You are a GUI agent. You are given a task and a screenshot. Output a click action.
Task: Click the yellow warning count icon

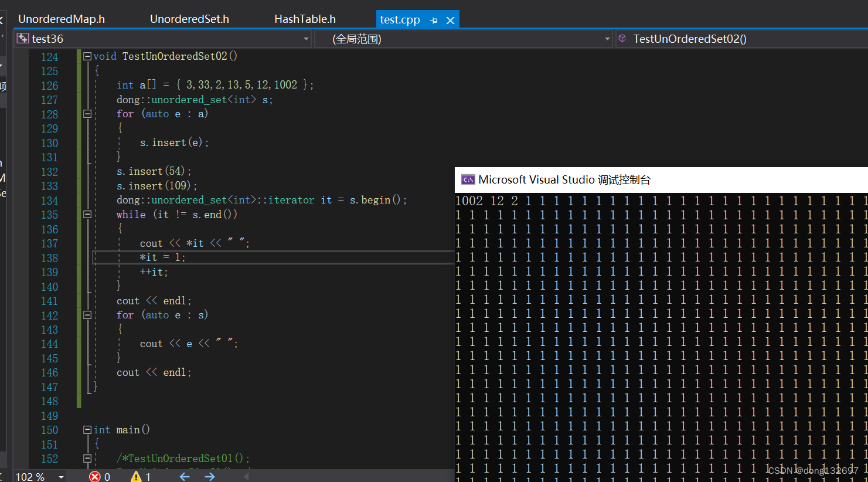click(136, 477)
